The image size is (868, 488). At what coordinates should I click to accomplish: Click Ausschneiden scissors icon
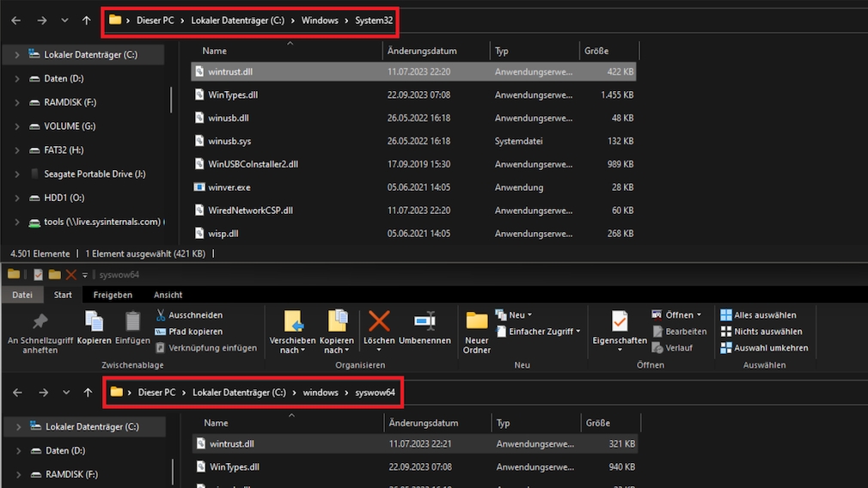tap(161, 315)
